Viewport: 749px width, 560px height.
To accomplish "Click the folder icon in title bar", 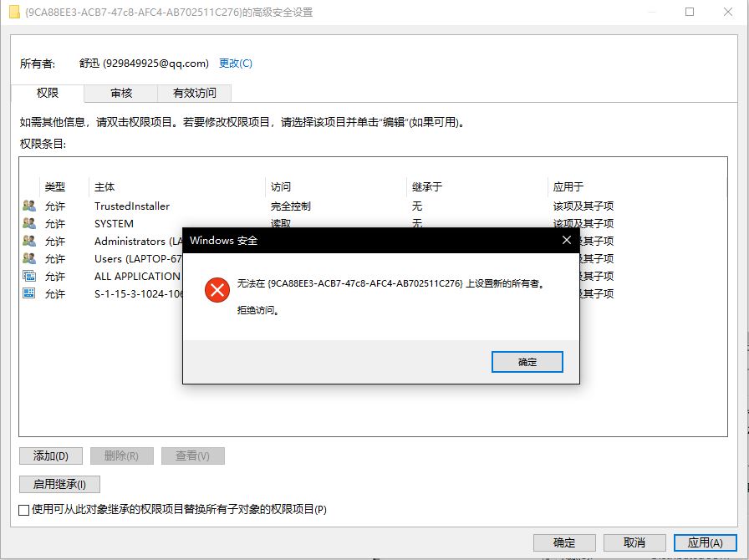I will pyautogui.click(x=15, y=12).
